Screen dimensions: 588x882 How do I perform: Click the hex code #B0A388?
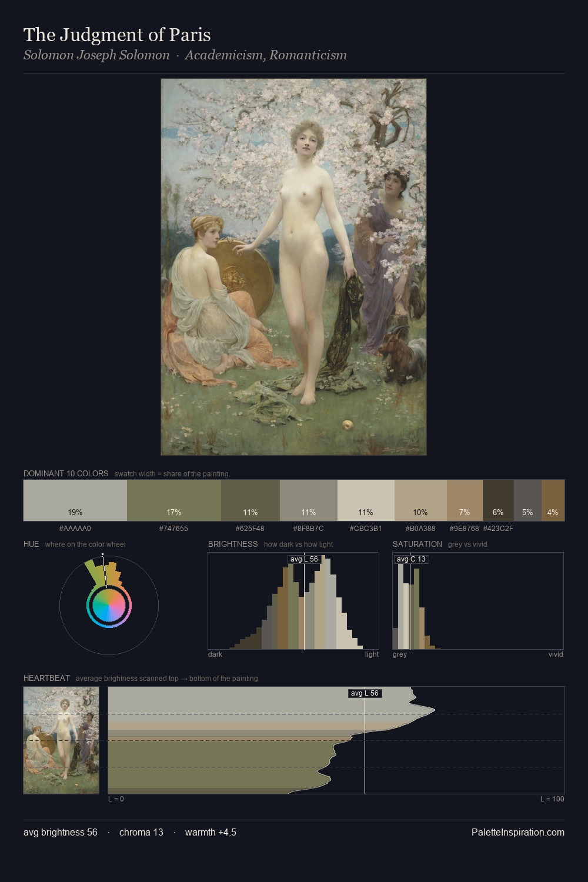click(x=420, y=529)
